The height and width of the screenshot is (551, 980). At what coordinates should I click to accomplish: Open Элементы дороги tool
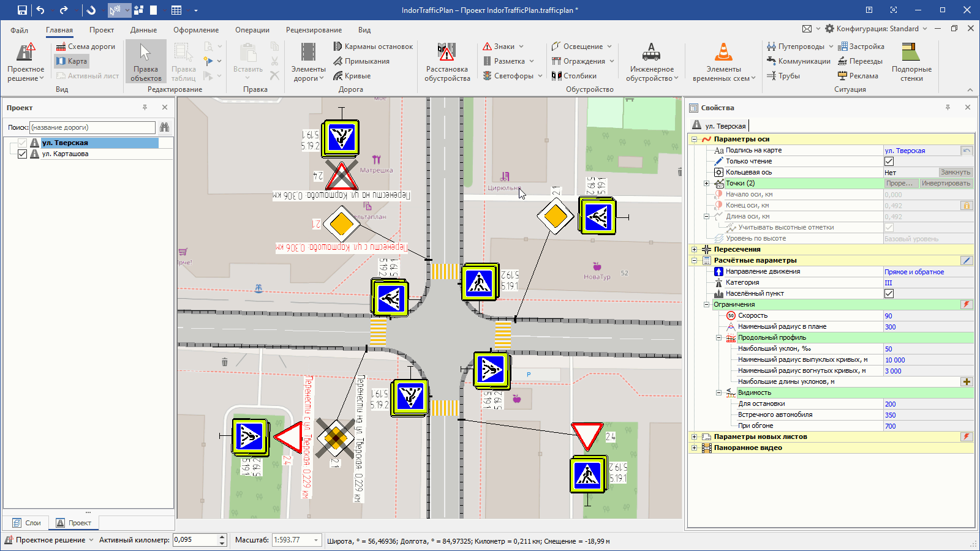[x=308, y=62]
